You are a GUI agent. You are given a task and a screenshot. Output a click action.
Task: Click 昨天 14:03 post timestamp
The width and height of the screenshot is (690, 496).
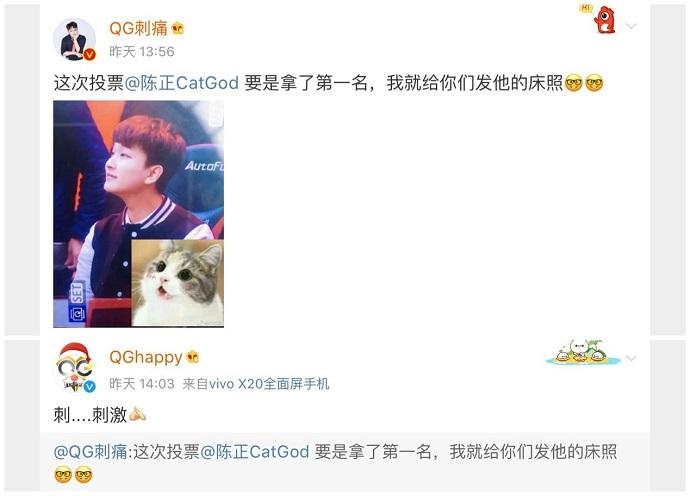pyautogui.click(x=142, y=384)
